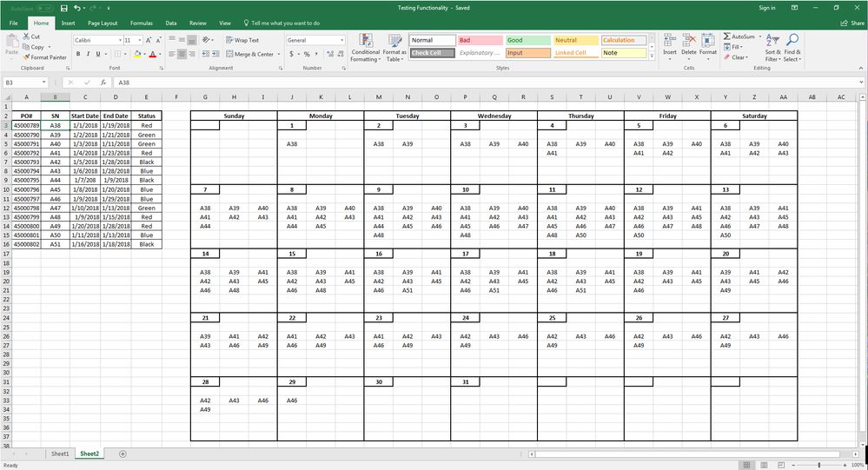Set Top Align for cells
This screenshot has height=470, width=868.
(x=172, y=40)
